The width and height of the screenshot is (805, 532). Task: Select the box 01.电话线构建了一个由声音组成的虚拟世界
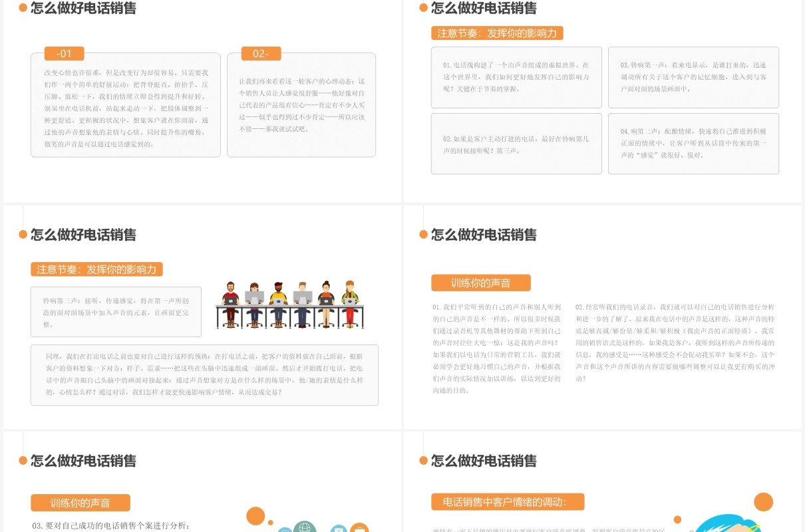pos(516,77)
